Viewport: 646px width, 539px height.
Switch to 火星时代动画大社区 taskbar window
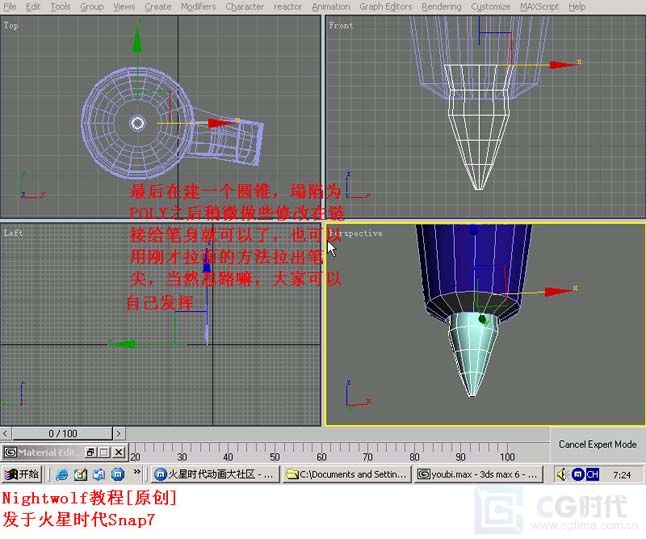[x=214, y=474]
